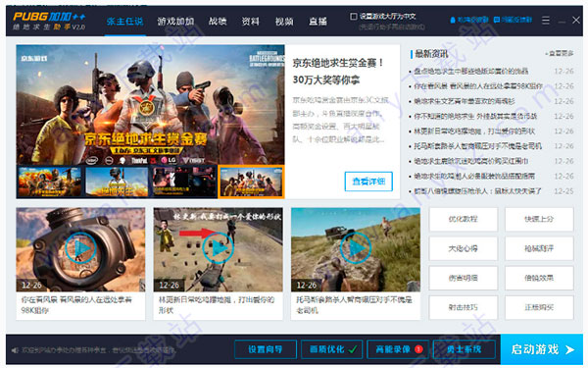
Task: Click the 查看详细 button
Action: coord(368,182)
